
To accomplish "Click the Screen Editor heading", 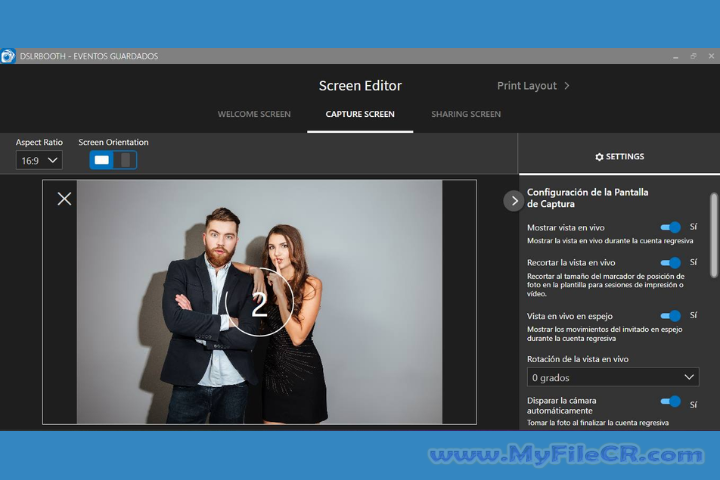I will click(360, 86).
